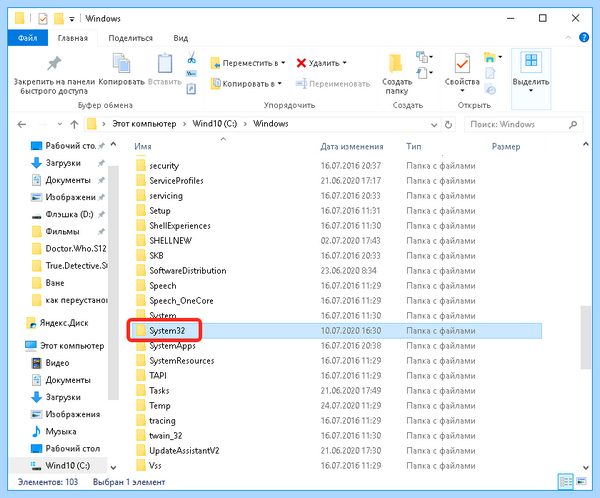The width and height of the screenshot is (600, 498).
Task: Open Яндекс.Диск in navigation pane
Action: pos(57,323)
